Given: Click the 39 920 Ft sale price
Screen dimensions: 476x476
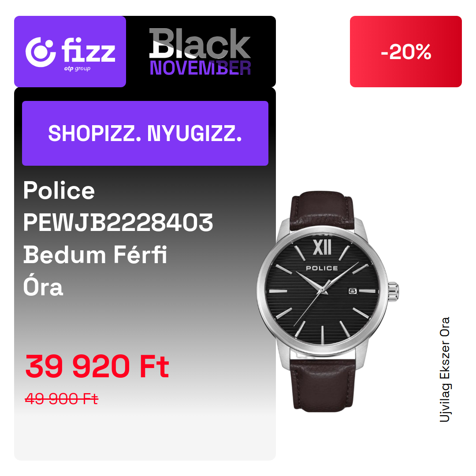Looking at the screenshot, I should click(97, 366).
